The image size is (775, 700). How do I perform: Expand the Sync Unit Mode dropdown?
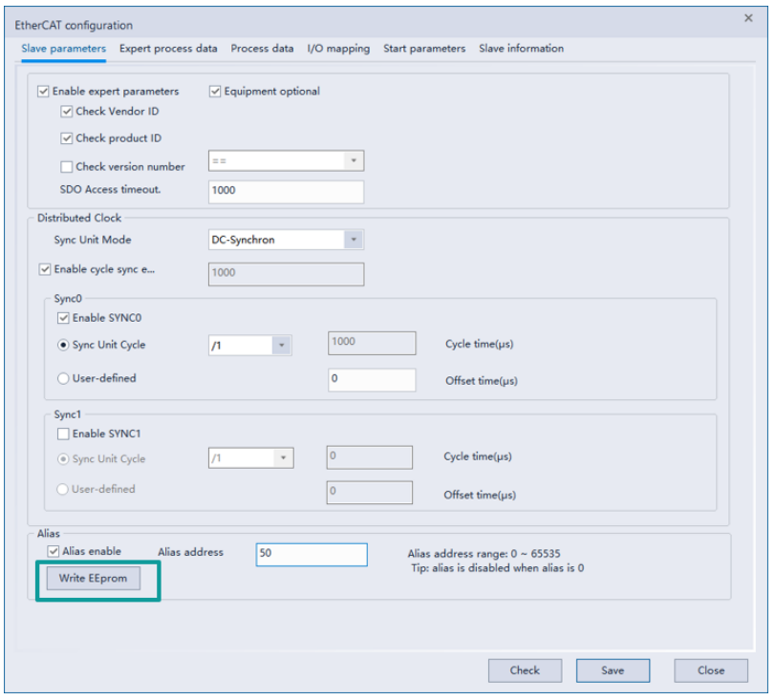coord(354,241)
